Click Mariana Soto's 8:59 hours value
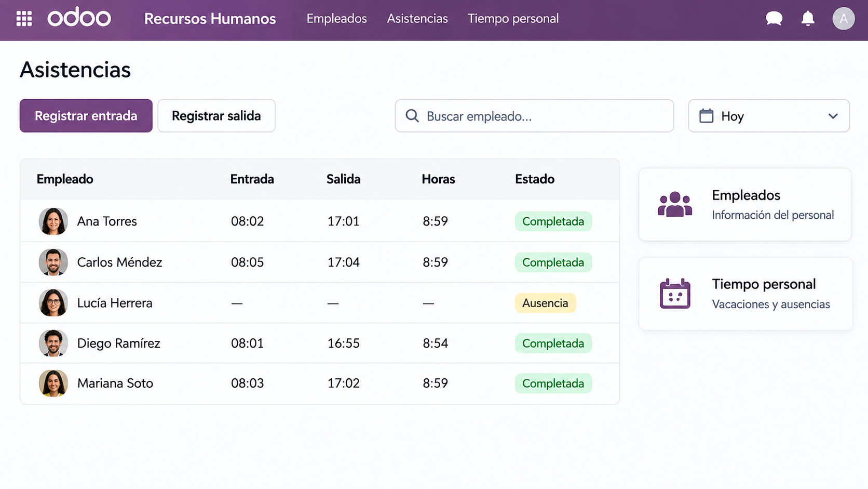This screenshot has width=868, height=489. tap(435, 384)
